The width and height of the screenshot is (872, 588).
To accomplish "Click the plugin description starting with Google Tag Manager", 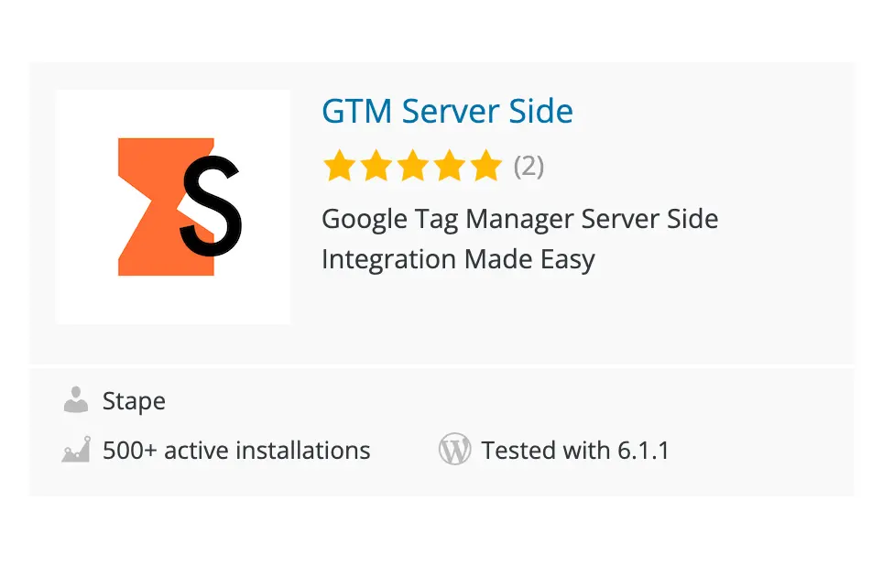I will (520, 239).
